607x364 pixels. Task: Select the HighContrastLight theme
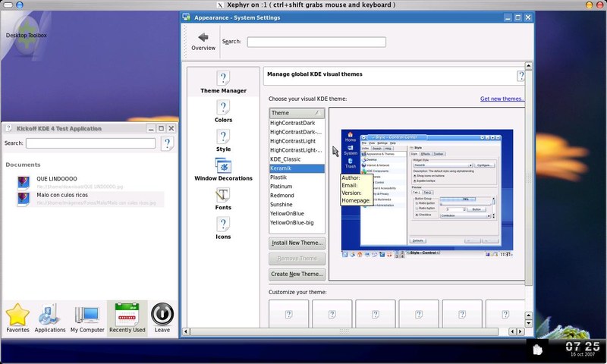coord(297,141)
